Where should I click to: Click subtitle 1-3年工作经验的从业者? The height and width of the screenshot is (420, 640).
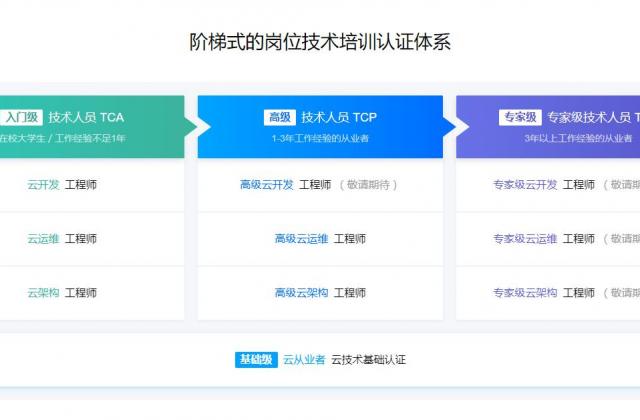tap(320, 138)
